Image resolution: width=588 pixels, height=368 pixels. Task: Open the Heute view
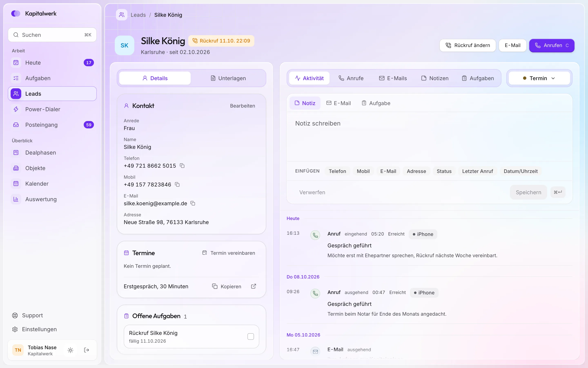pyautogui.click(x=52, y=63)
